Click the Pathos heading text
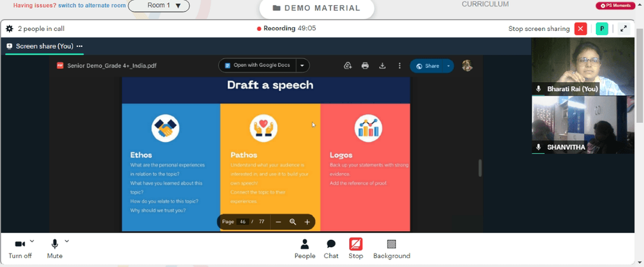Screen dimensions: 644x267 243,155
